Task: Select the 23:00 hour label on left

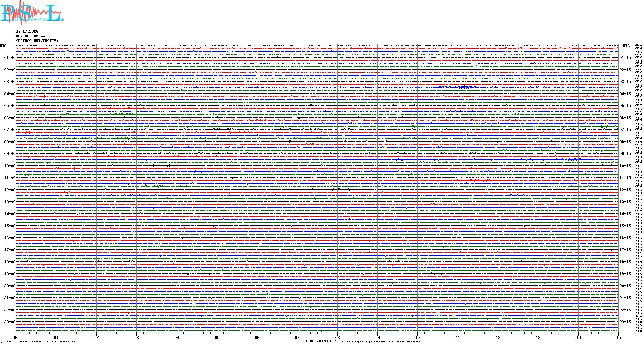Action: click(10, 322)
